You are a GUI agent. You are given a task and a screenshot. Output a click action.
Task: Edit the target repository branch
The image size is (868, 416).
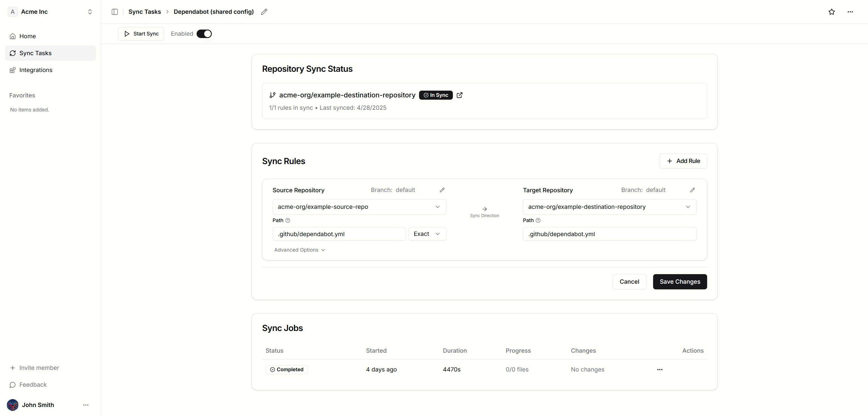click(692, 190)
